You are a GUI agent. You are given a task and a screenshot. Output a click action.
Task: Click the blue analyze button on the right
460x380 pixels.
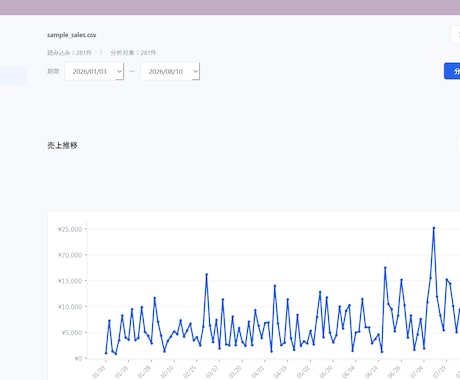coord(452,71)
